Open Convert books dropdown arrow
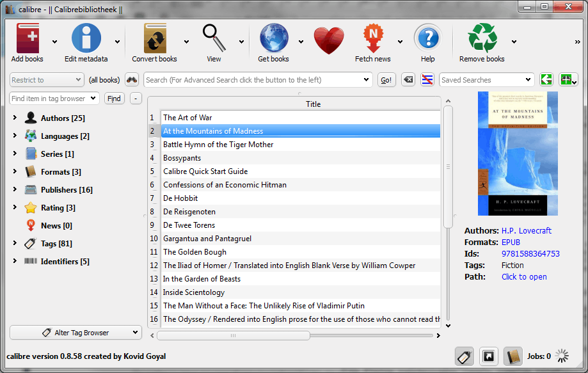This screenshot has height=373, width=588. pos(186,42)
